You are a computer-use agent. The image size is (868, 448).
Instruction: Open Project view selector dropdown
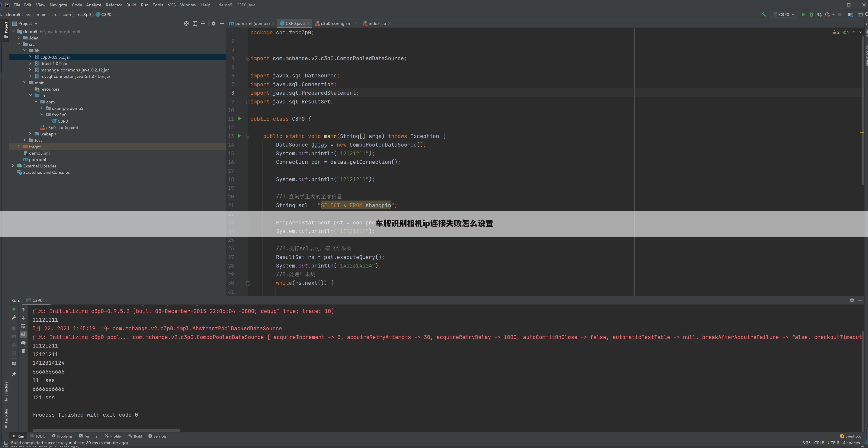(25, 24)
